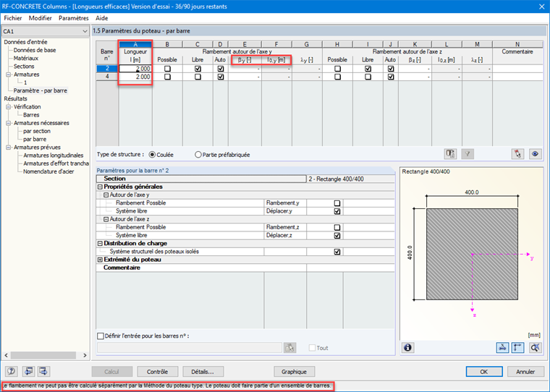The width and height of the screenshot is (550, 392).
Task: Collapse the Vérification tree node
Action: tap(9, 106)
